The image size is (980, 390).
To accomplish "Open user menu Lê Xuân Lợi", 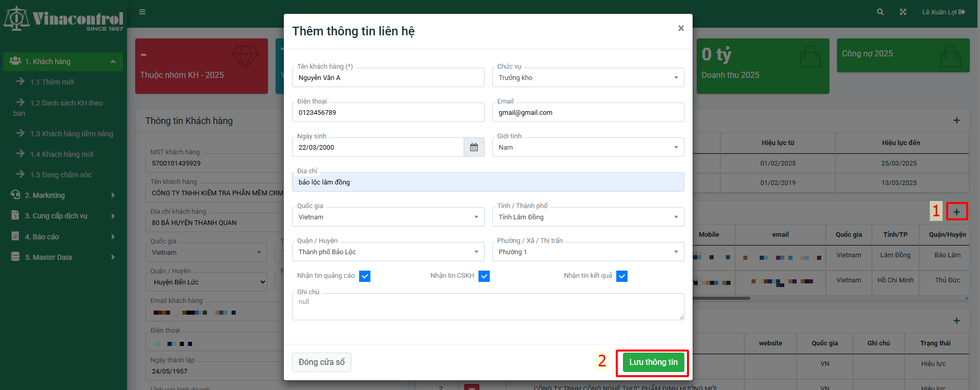I will [x=944, y=12].
